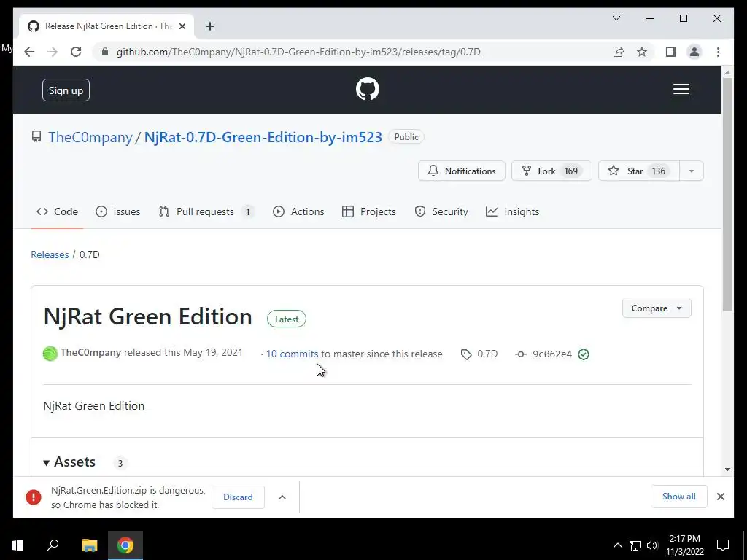Open the Pull requests tab
The width and height of the screenshot is (747, 560).
point(206,212)
